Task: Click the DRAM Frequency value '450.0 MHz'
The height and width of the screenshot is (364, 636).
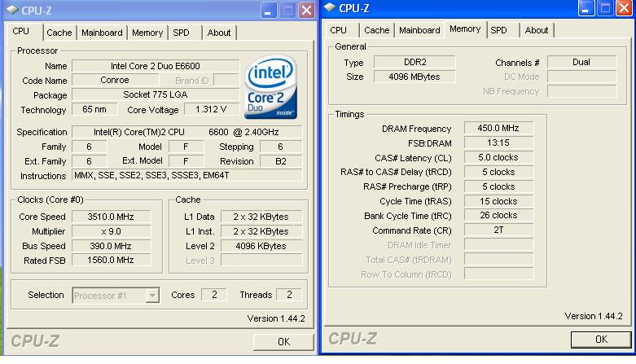Action: (x=498, y=128)
